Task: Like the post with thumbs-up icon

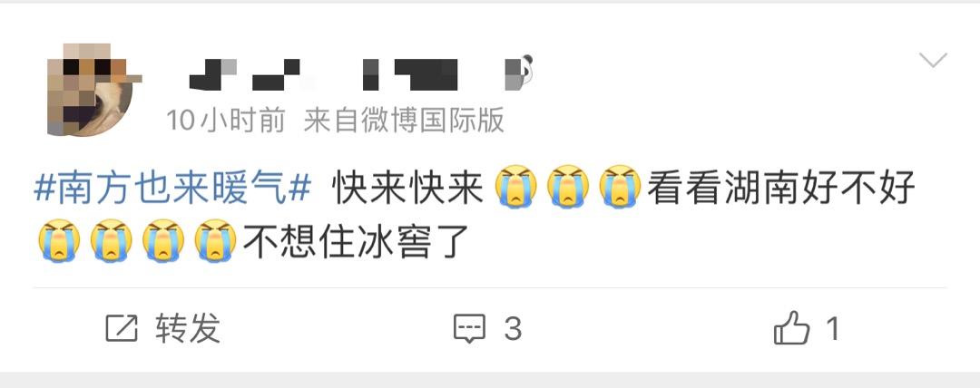Action: click(x=791, y=328)
